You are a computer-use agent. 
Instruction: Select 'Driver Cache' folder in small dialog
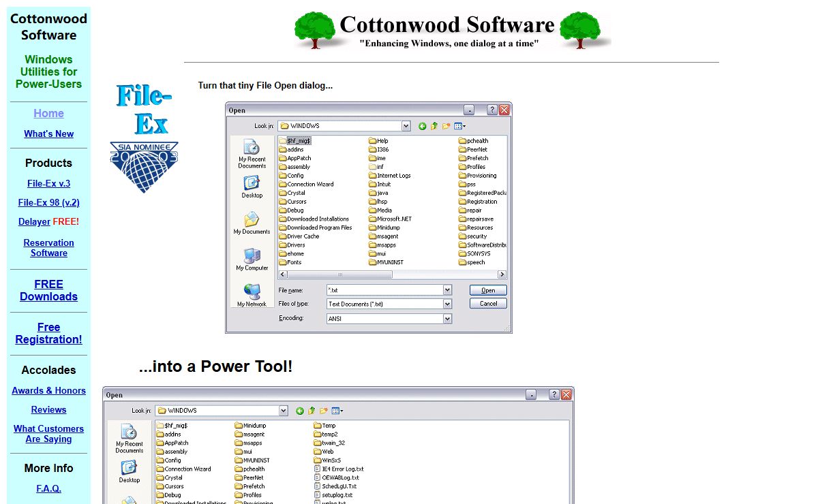click(299, 236)
